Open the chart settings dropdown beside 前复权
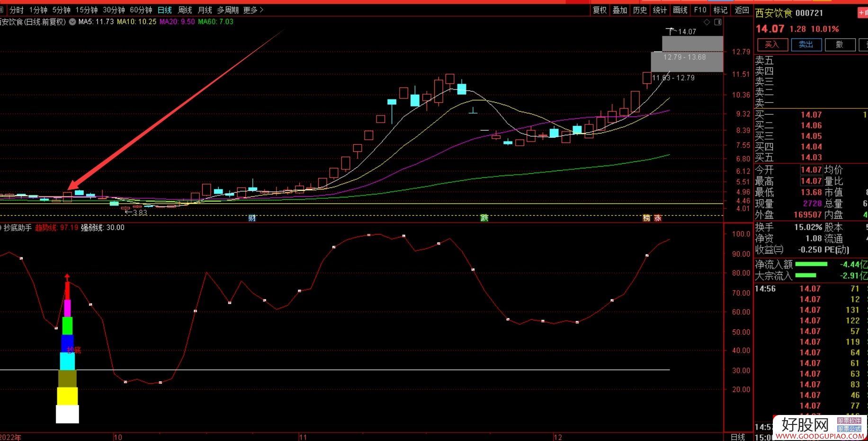The height and width of the screenshot is (441, 868). coord(72,22)
